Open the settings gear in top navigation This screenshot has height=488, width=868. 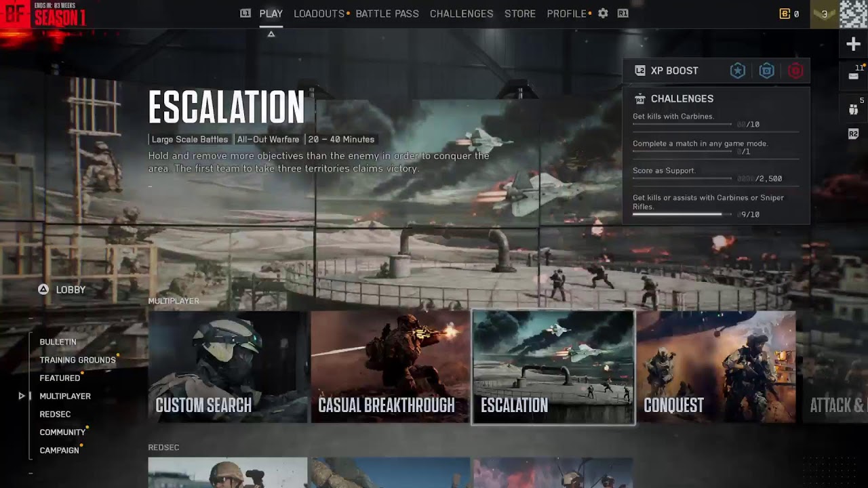[x=603, y=13]
